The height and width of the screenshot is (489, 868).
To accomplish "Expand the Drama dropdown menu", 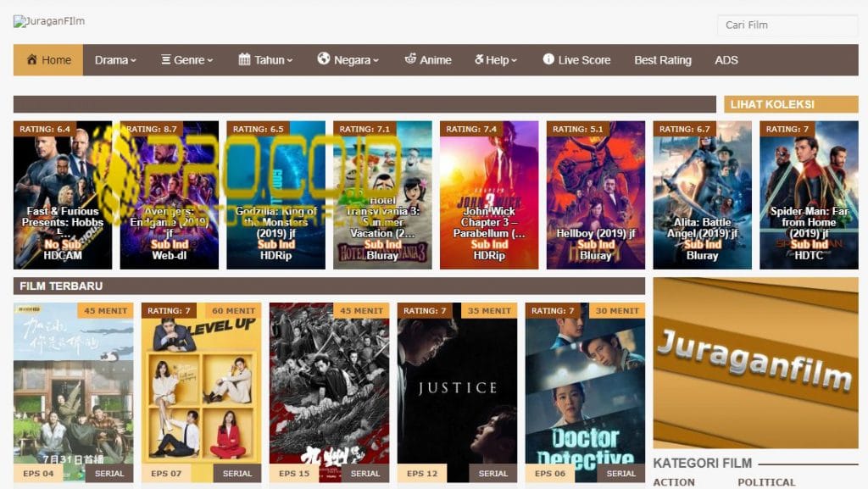I will pyautogui.click(x=114, y=60).
